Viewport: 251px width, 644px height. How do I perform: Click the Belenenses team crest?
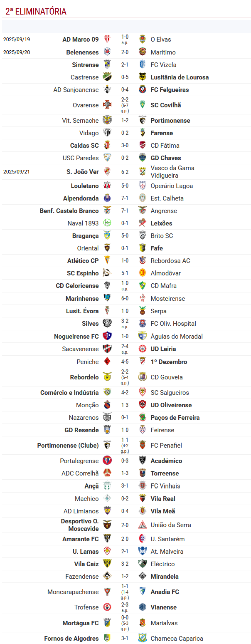(x=107, y=52)
